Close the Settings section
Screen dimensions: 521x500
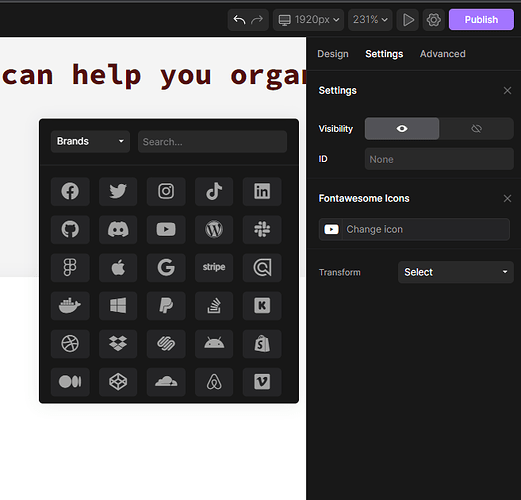pos(507,91)
